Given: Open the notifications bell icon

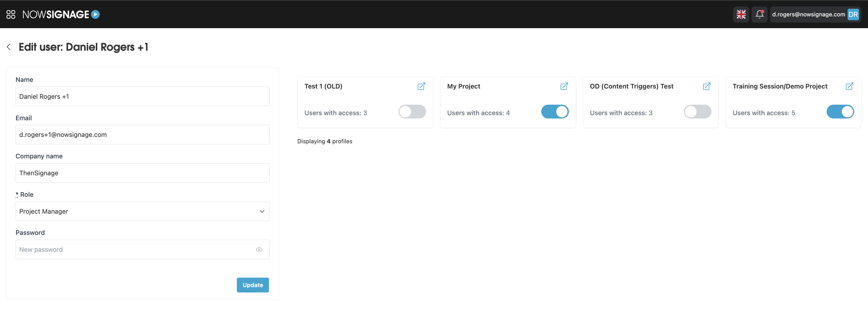Looking at the screenshot, I should [759, 14].
